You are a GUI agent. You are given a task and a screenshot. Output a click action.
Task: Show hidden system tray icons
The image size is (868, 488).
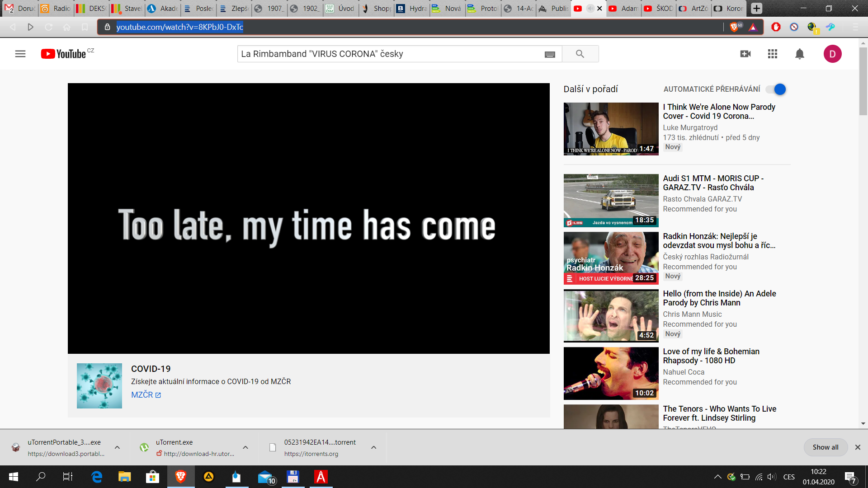pyautogui.click(x=717, y=477)
